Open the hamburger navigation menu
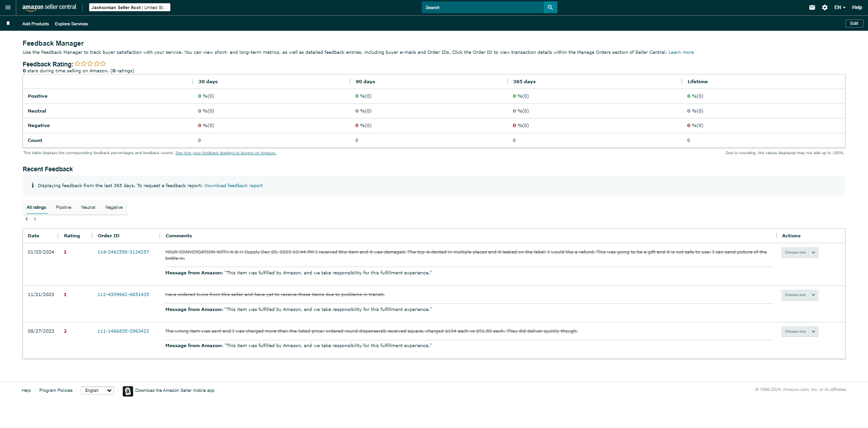 point(8,7)
